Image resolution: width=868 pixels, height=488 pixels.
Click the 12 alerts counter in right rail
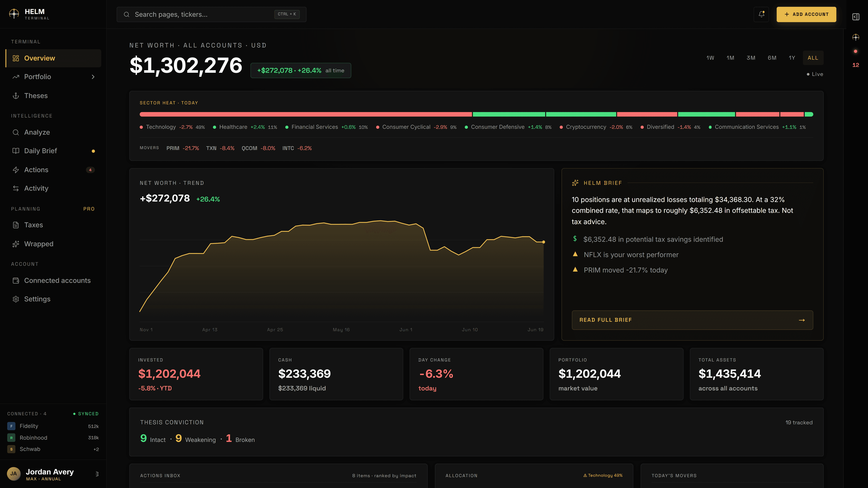[855, 65]
